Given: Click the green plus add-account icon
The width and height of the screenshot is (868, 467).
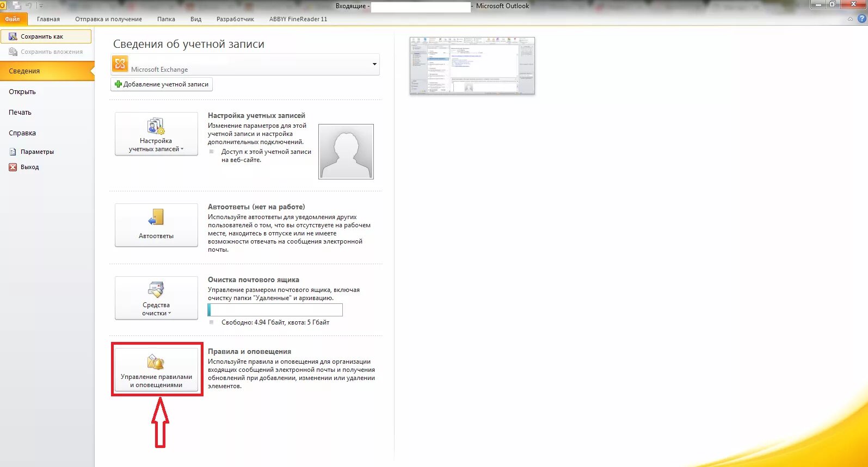Looking at the screenshot, I should click(x=118, y=84).
